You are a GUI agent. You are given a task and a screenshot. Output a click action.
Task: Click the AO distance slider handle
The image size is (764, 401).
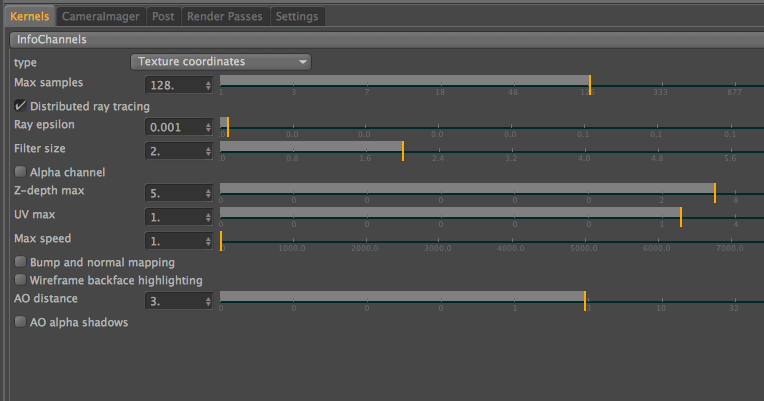(584, 300)
